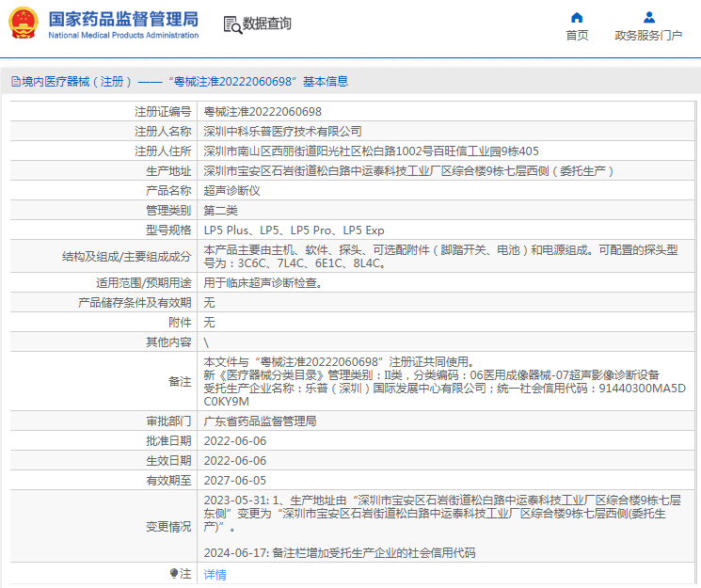Click 管理类别 label
Image resolution: width=701 pixels, height=588 pixels.
[x=168, y=210]
